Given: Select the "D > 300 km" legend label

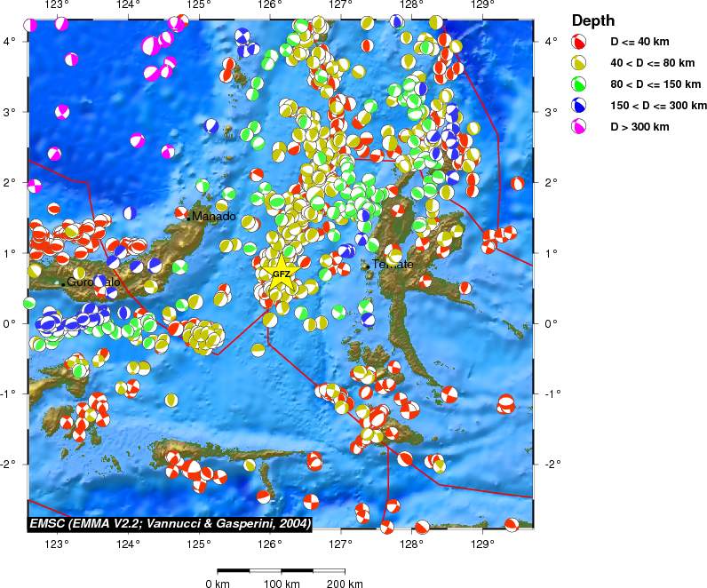Looking at the screenshot, I should [639, 127].
